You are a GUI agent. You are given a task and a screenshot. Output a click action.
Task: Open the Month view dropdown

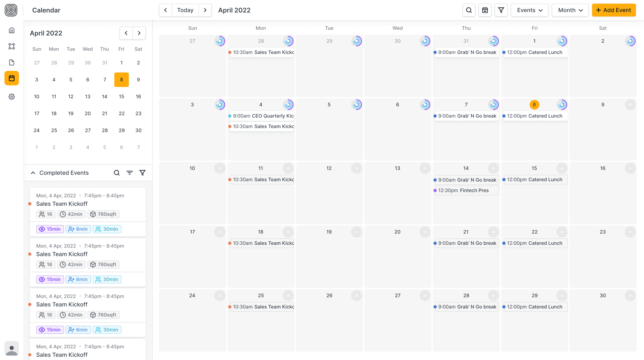point(570,10)
